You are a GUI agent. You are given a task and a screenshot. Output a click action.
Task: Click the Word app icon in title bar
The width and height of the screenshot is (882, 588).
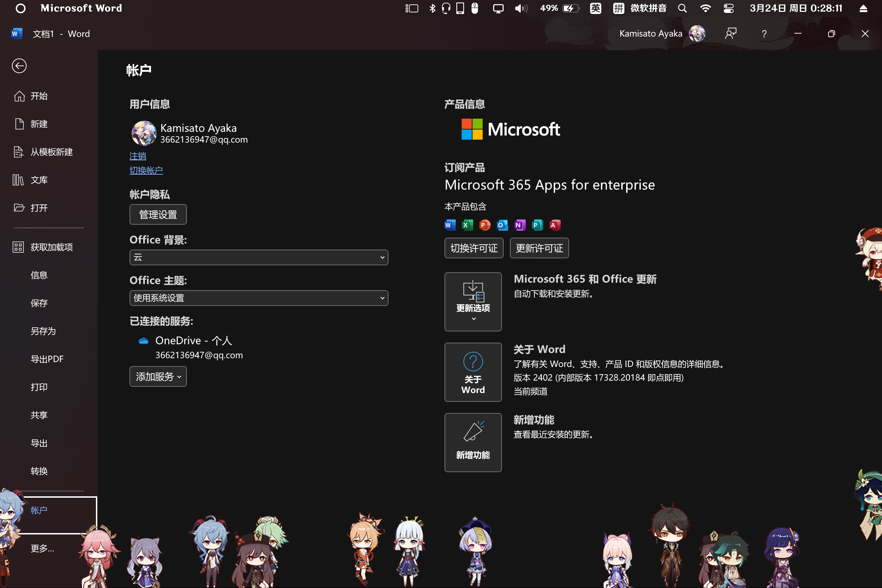click(16, 34)
